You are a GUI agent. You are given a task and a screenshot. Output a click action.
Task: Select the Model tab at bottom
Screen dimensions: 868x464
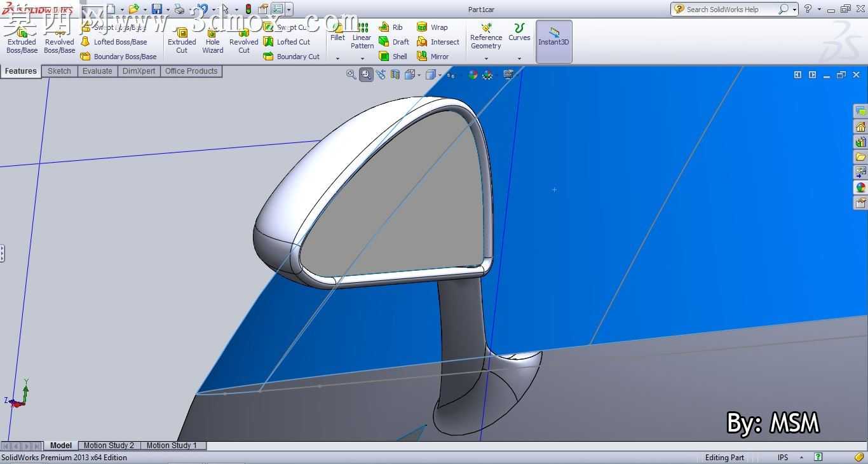[x=61, y=446]
